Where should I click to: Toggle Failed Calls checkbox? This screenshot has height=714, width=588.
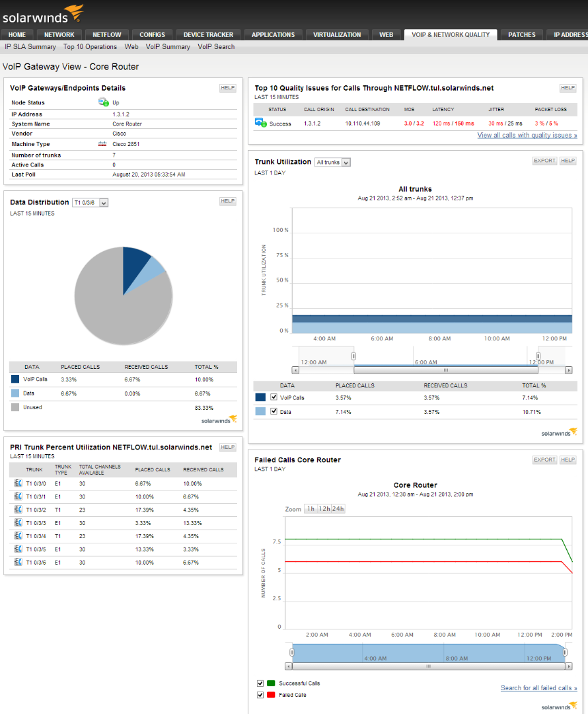pyautogui.click(x=260, y=695)
